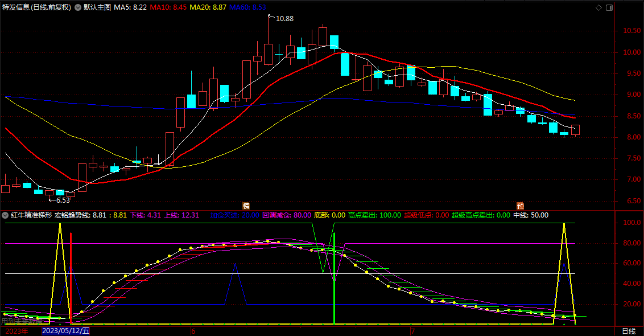
Task: Click the 红牛精准梯形 indicator name
Action: pyautogui.click(x=31, y=215)
